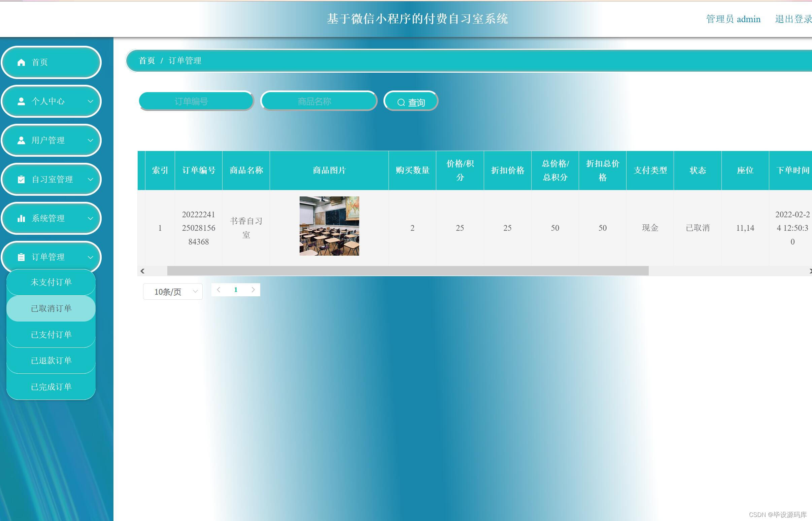Click the clipboard icon beside 订单管理

[x=21, y=257]
